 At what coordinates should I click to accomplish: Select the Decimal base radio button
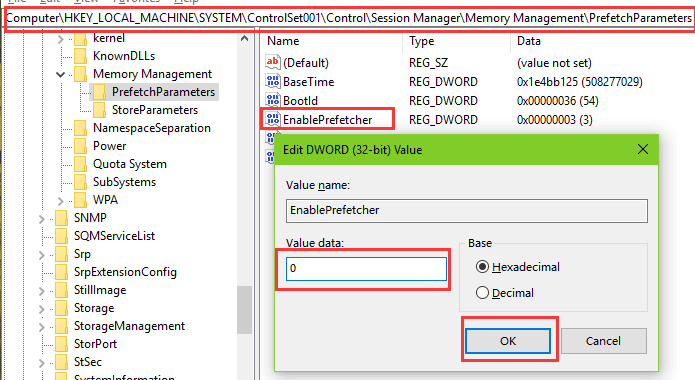click(x=482, y=293)
